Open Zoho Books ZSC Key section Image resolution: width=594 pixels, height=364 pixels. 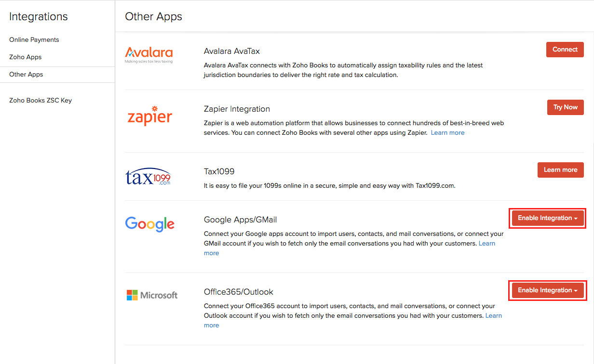click(x=40, y=100)
